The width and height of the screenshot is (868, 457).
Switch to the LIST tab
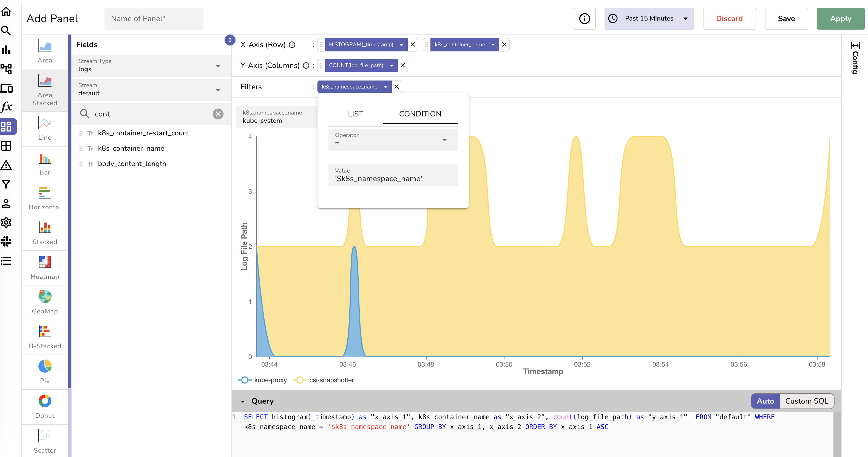pos(356,114)
